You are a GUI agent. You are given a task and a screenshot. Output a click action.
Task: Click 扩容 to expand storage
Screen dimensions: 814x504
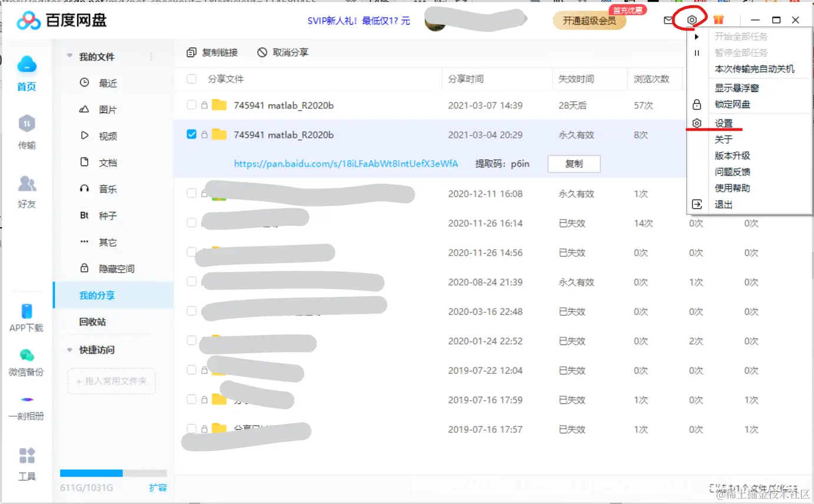pos(158,488)
